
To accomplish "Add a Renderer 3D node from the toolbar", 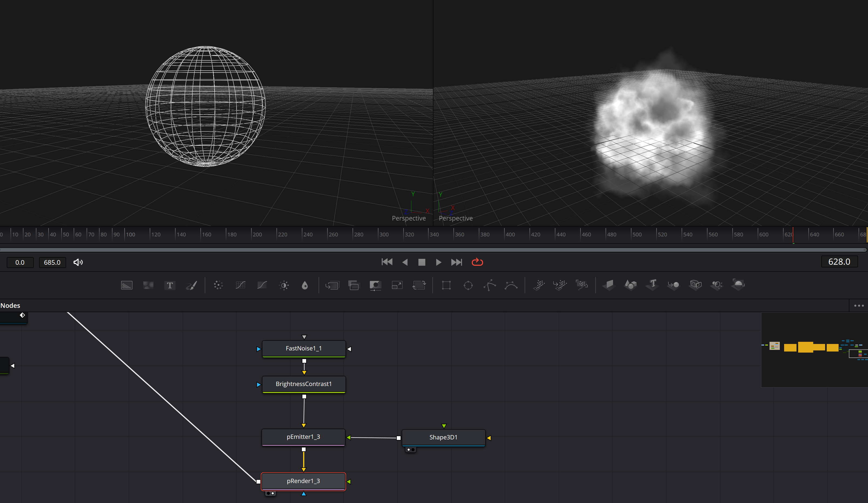I will pyautogui.click(x=738, y=285).
